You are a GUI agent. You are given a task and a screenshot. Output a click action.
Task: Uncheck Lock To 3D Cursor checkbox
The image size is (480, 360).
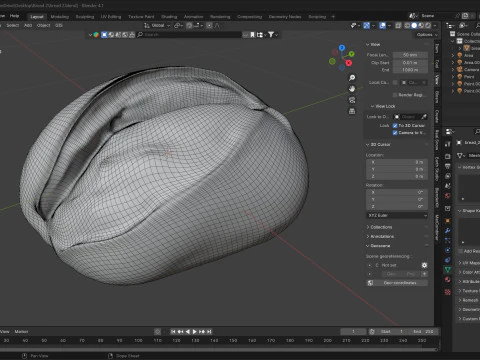[395, 126]
